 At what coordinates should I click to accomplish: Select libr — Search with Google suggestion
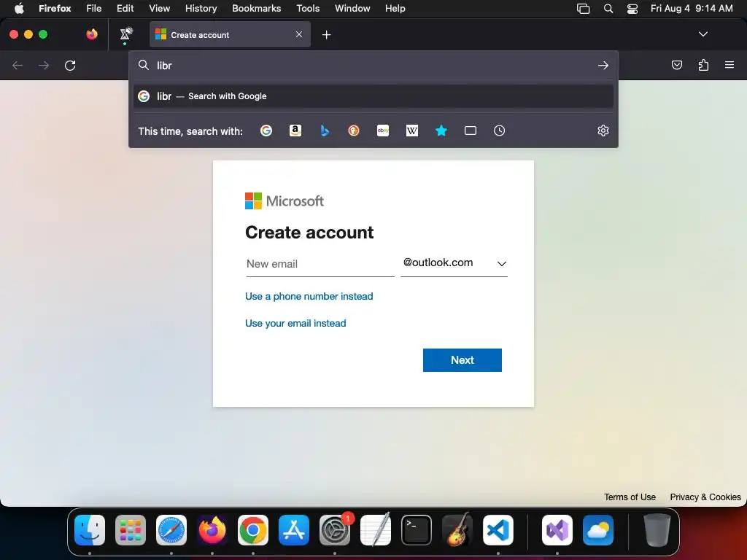(373, 96)
